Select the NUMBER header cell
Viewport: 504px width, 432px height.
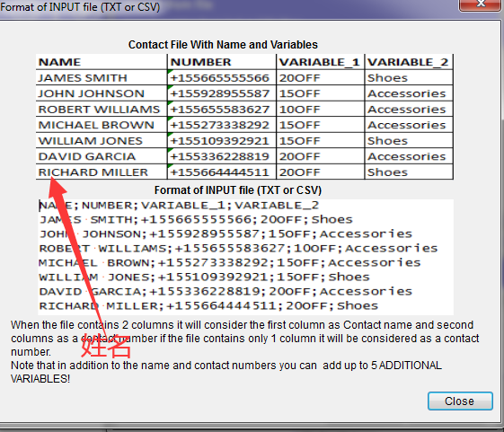222,62
